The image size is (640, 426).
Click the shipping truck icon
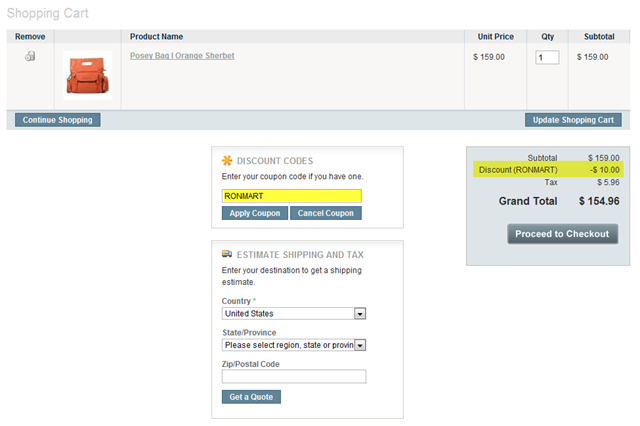(227, 254)
